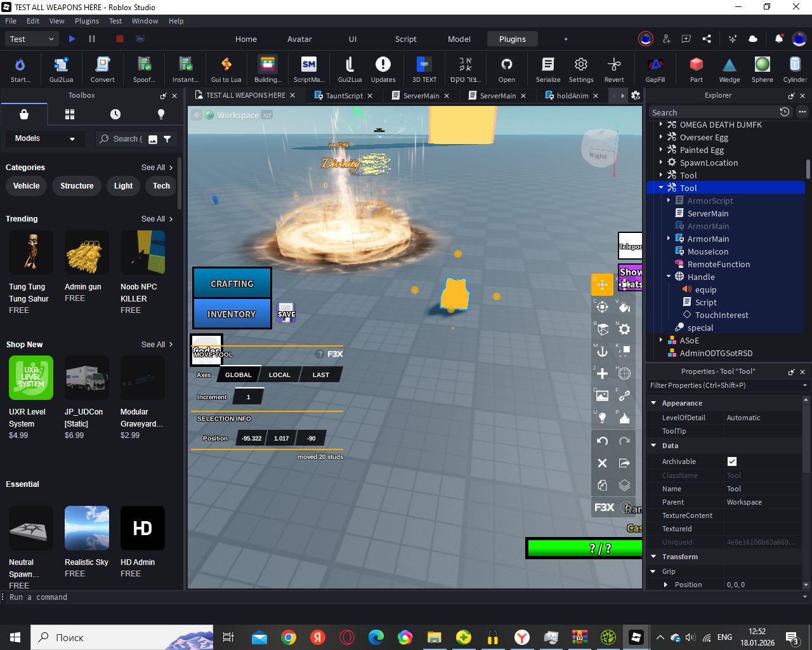Open the Toolbox creations lightbulb tab

tap(161, 114)
